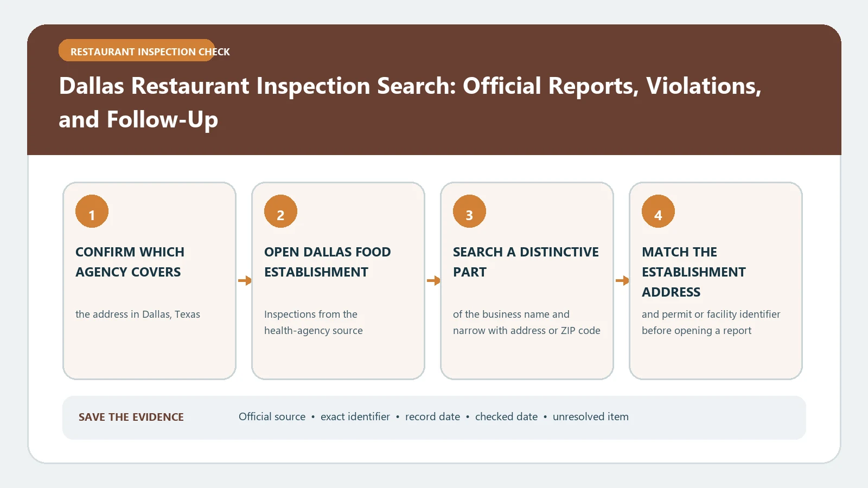868x488 pixels.
Task: Select the 'Confirm Which Agency Covers' heading
Action: 130,262
